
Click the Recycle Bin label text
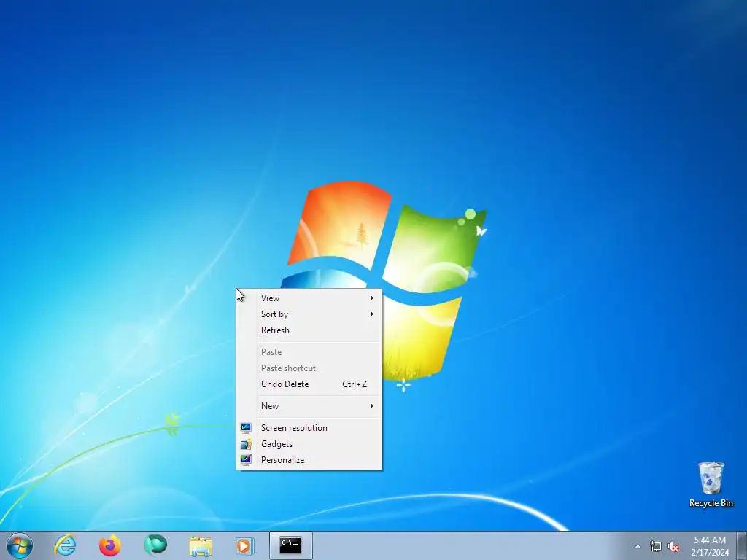(x=711, y=503)
